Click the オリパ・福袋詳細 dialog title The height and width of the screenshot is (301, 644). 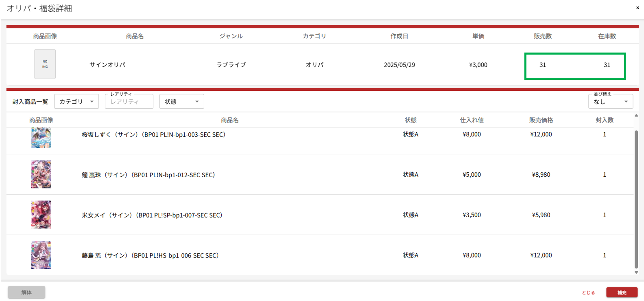(39, 9)
